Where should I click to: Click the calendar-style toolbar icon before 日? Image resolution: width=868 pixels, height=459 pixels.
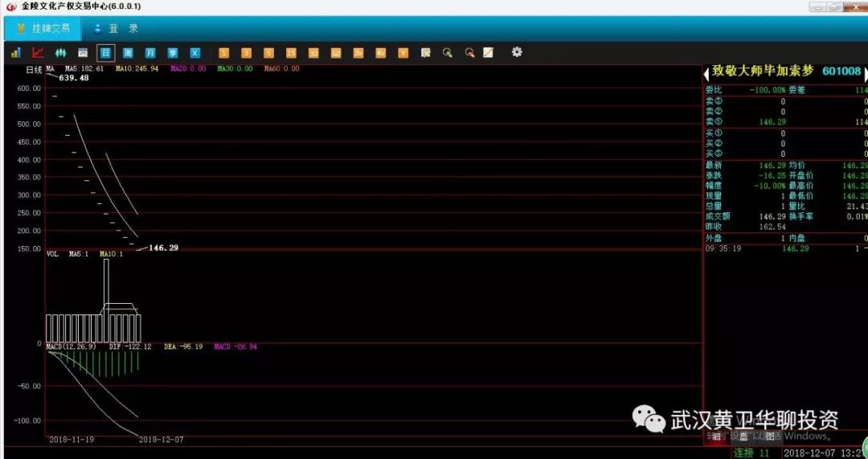pos(83,52)
